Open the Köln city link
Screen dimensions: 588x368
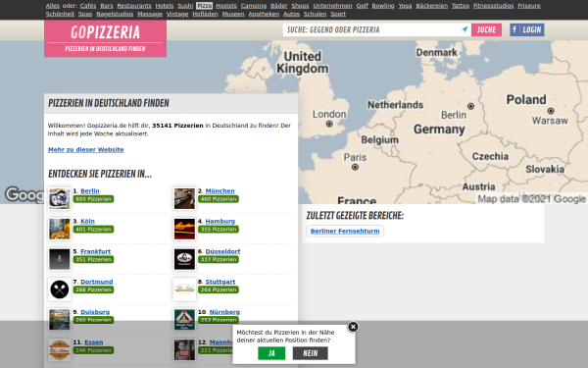tap(88, 221)
